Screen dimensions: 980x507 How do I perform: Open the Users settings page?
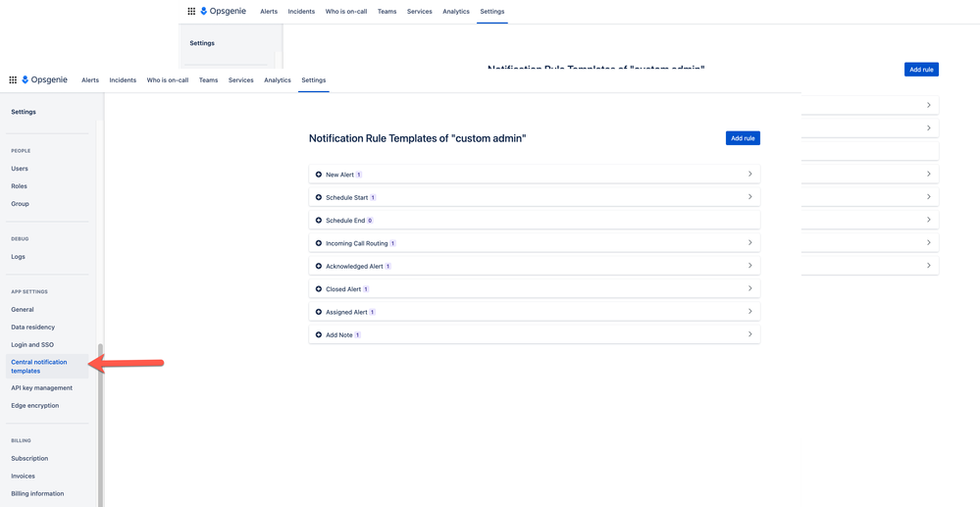point(20,169)
